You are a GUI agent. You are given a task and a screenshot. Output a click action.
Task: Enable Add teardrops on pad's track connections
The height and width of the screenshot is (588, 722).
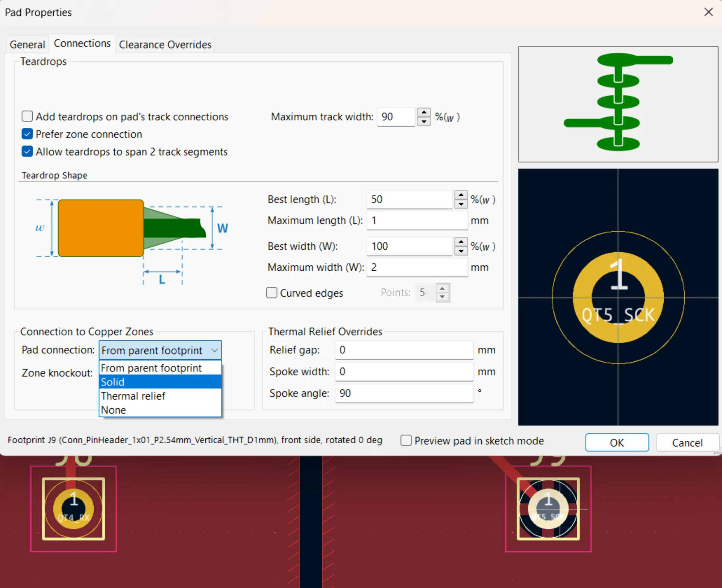(x=27, y=117)
